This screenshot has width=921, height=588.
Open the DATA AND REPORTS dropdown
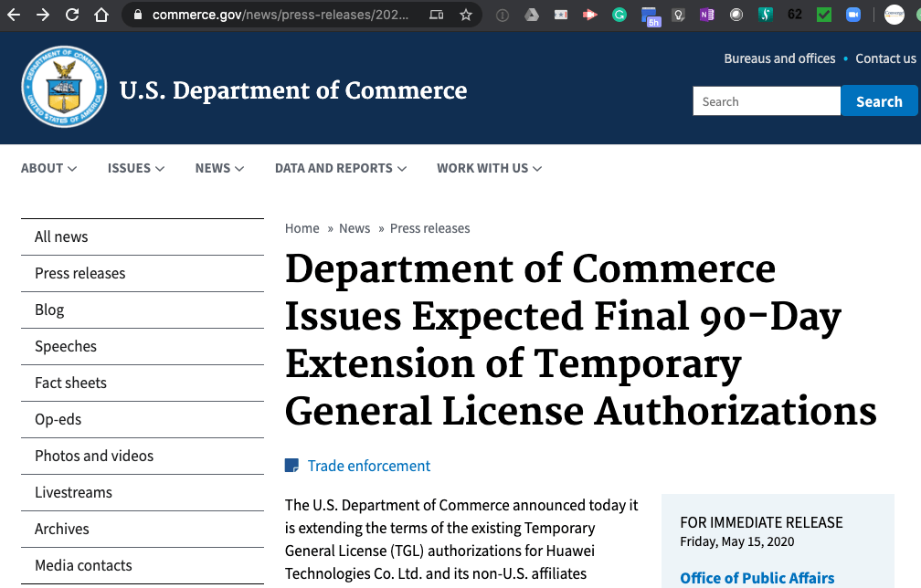point(340,168)
